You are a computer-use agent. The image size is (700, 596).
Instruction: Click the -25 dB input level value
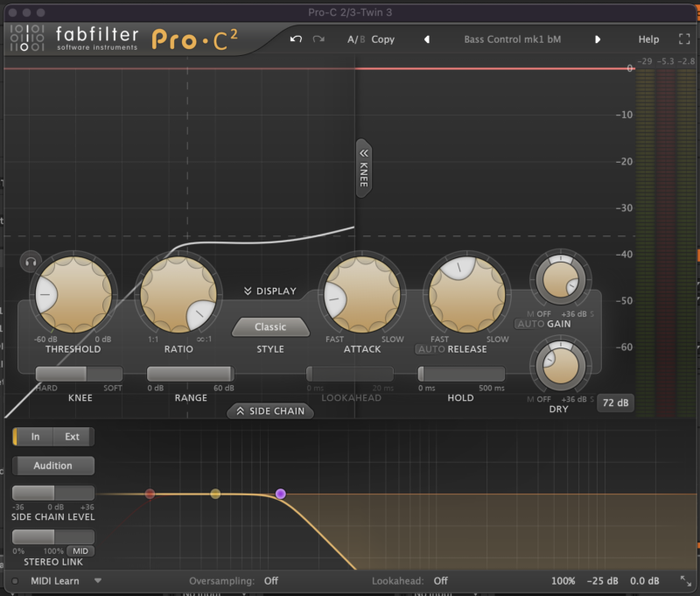602,581
